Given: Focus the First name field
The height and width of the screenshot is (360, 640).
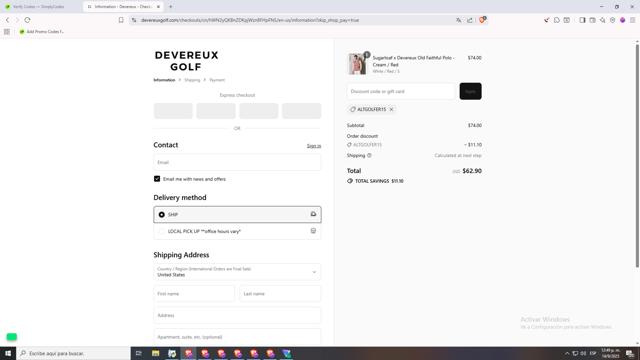Looking at the screenshot, I should pyautogui.click(x=194, y=293).
